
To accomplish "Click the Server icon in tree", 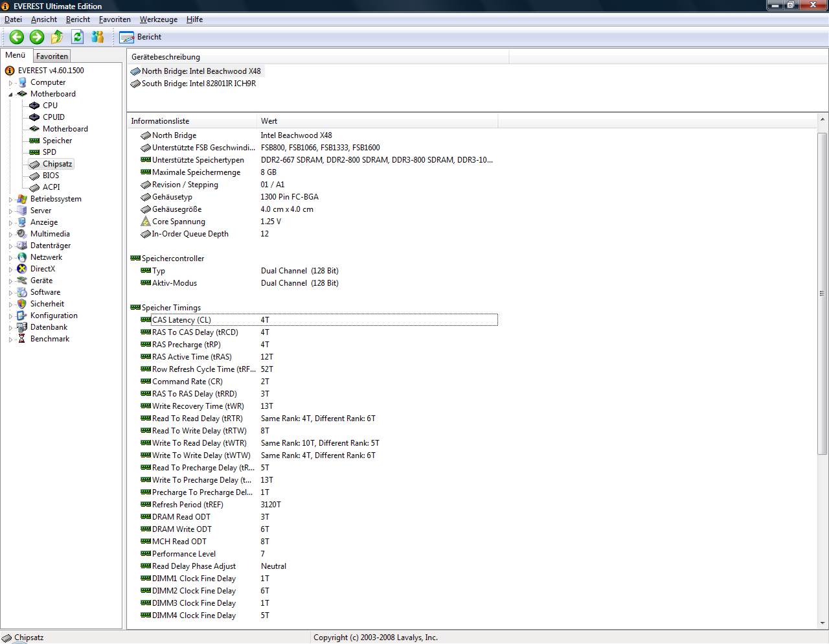I will 22,211.
